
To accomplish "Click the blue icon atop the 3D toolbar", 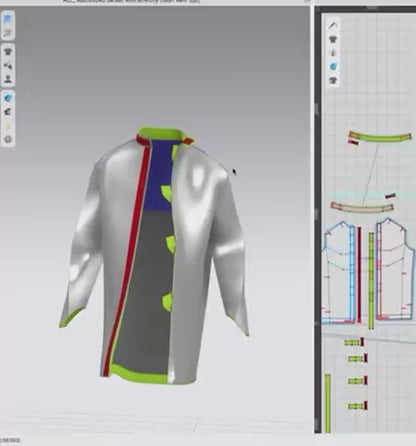I will (x=8, y=19).
